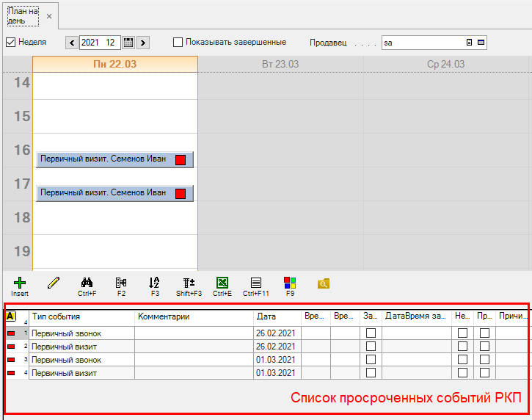This screenshot has width=532, height=420.
Task: Go to next week with right arrow
Action: pos(142,43)
